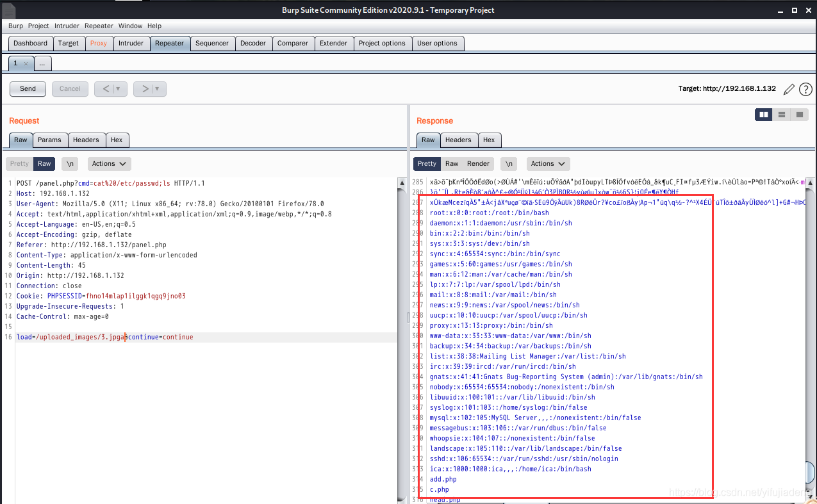This screenshot has height=504, width=817.
Task: Click the Referer header line
Action: (x=92, y=245)
